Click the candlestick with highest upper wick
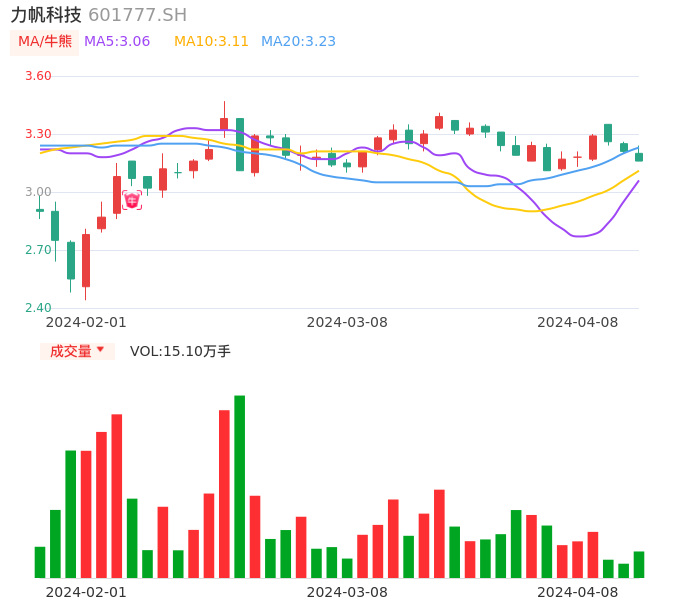This screenshot has height=606, width=686. point(224,120)
